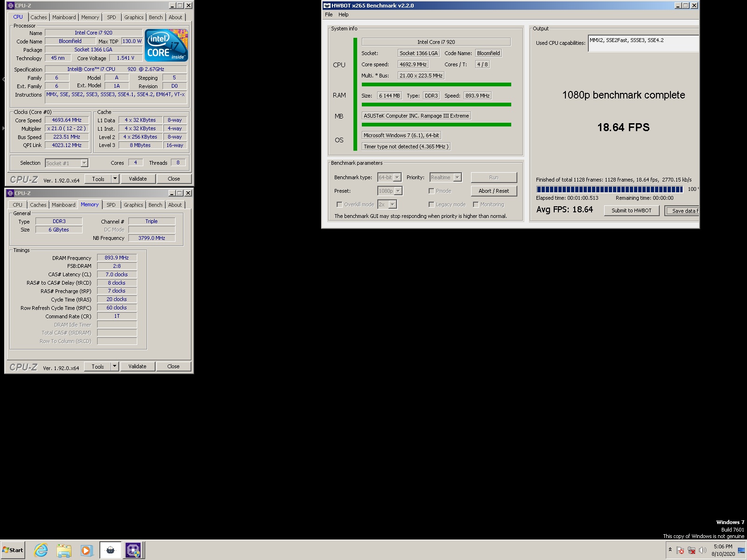Click the DRAM Frequency 893.9 MHz value
Image resolution: width=747 pixels, height=560 pixels.
(117, 258)
